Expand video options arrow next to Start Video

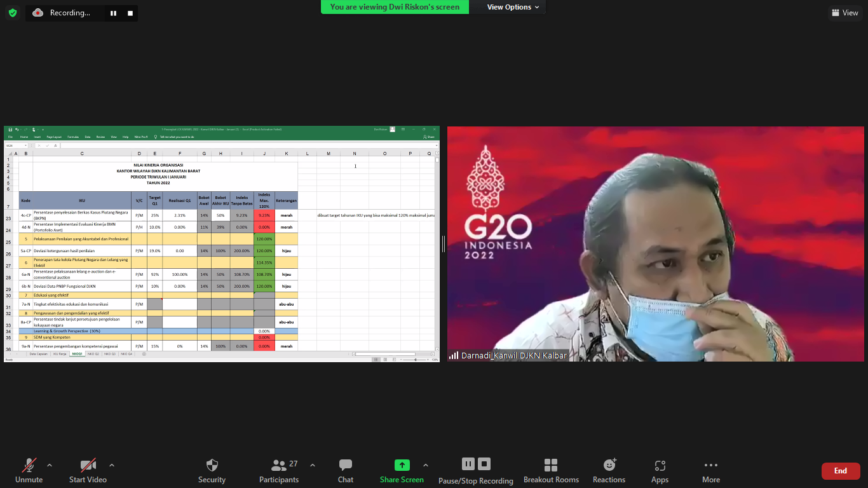point(112,465)
